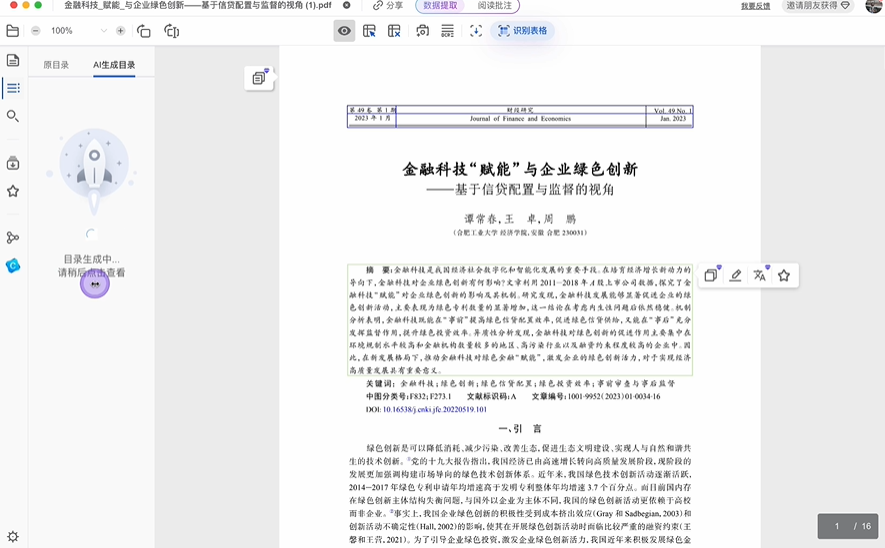Select the AI生成目录 tab

point(114,65)
